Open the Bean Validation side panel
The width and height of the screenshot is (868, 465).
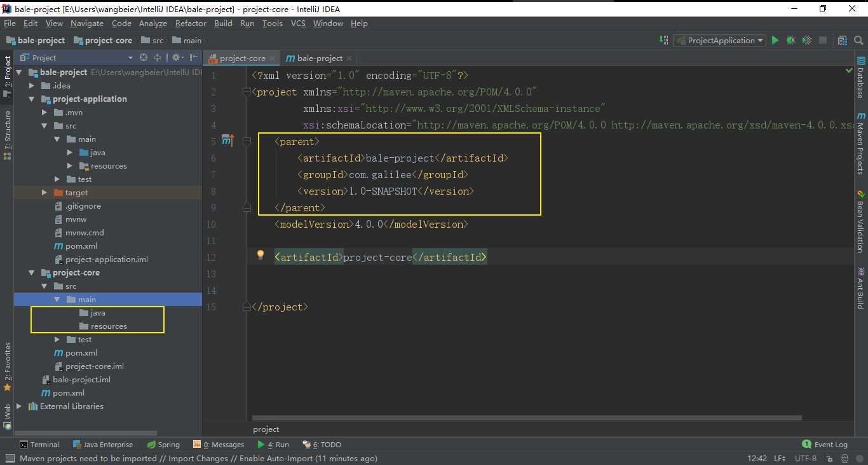861,221
